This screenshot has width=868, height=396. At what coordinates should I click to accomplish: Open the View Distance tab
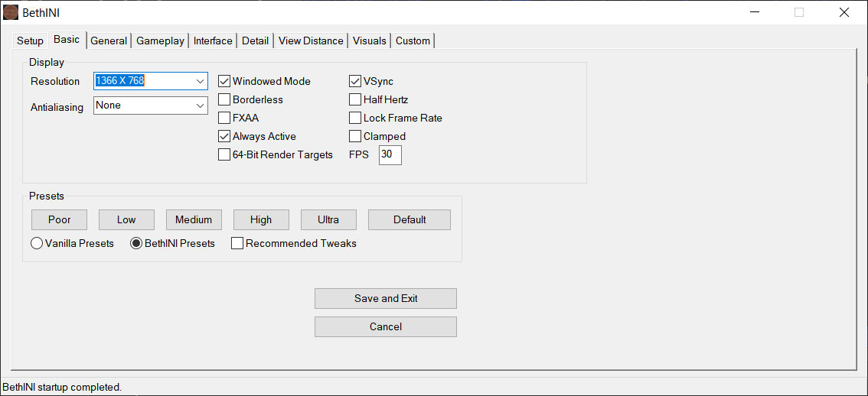[x=311, y=41]
